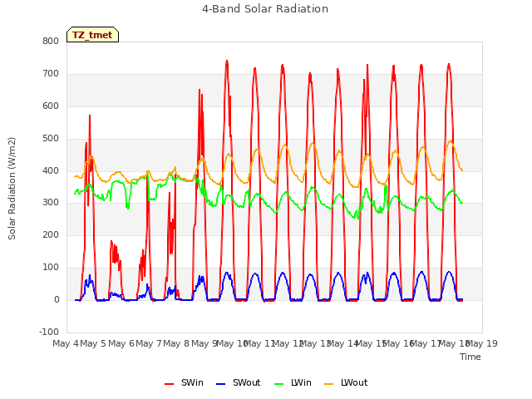The image size is (532, 399).
Task: Click the 300 y-axis tick label
Action: pyautogui.click(x=51, y=203)
